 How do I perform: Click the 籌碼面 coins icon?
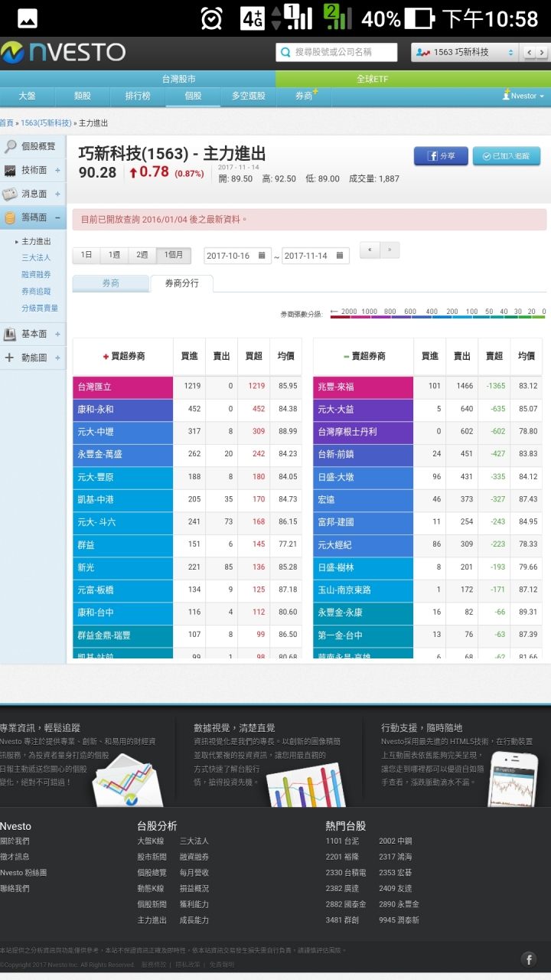pyautogui.click(x=10, y=217)
